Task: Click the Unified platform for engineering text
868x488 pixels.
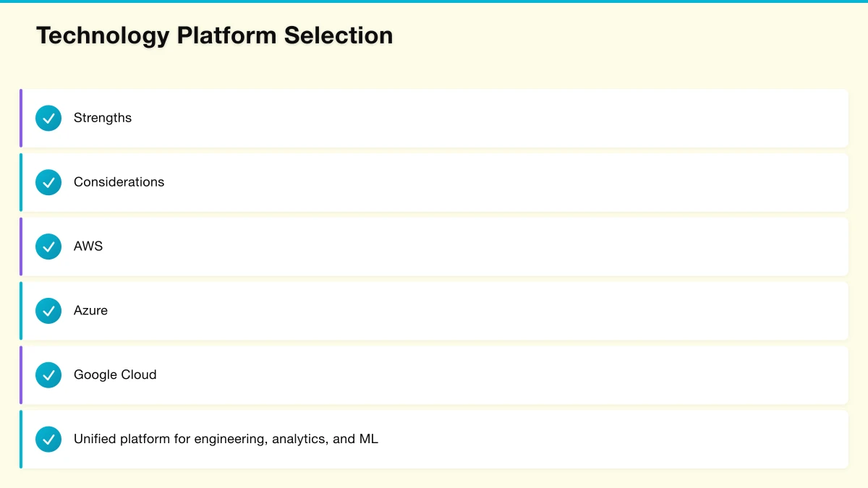Action: point(226,439)
